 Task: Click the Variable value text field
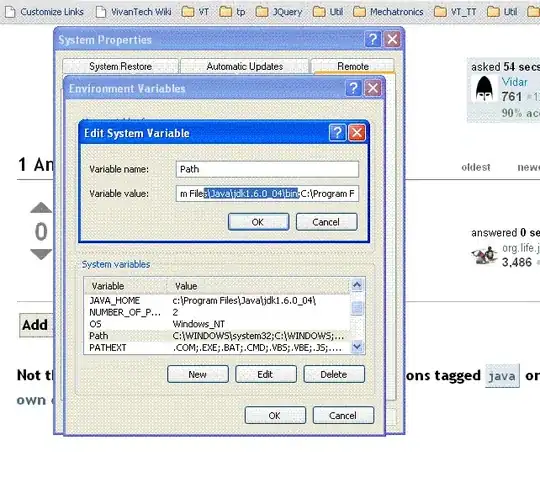pyautogui.click(x=267, y=194)
